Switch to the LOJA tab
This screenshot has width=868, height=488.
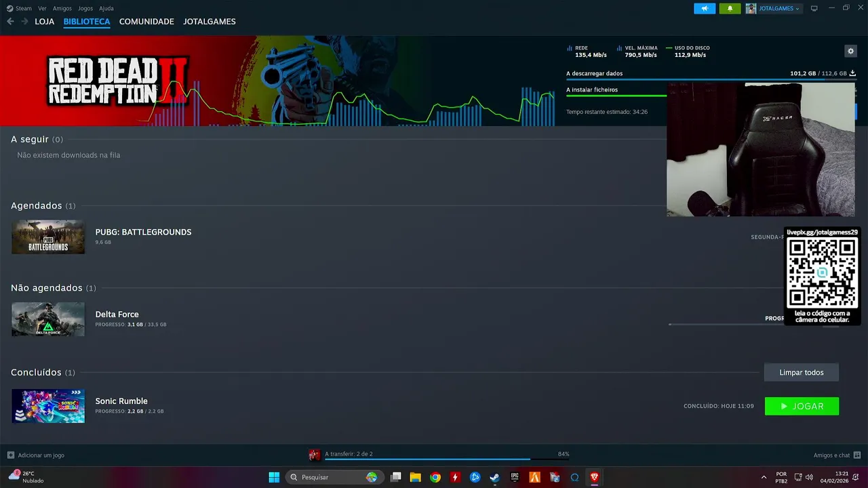(x=45, y=22)
